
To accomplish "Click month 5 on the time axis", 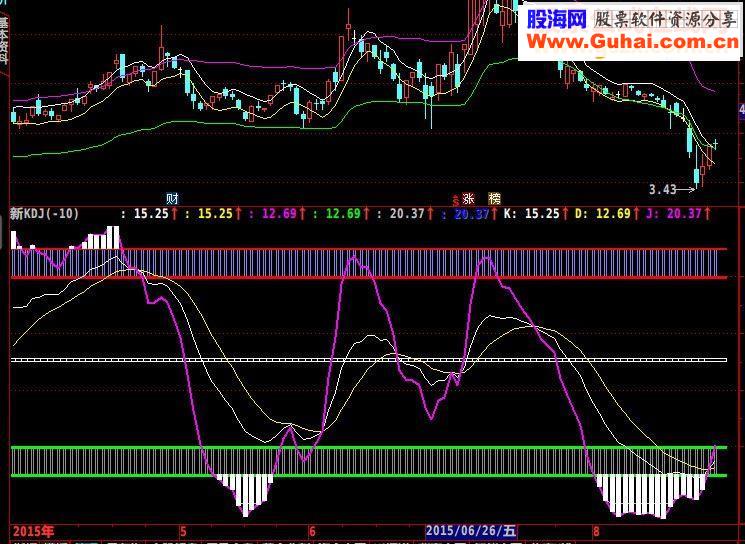I will point(182,531).
